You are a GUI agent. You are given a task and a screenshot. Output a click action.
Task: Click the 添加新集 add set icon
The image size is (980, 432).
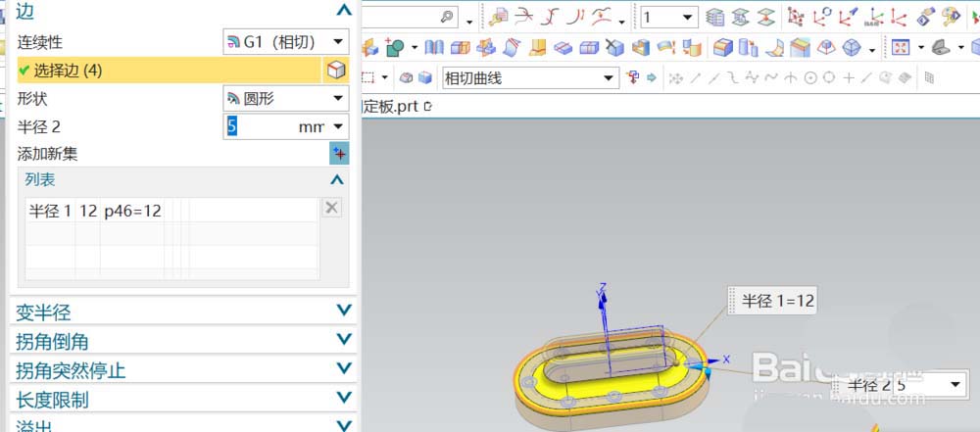(x=339, y=153)
